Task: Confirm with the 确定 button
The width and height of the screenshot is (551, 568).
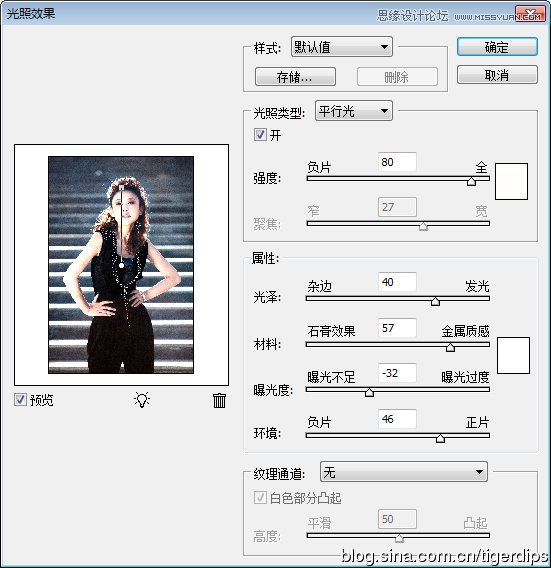Action: pyautogui.click(x=497, y=47)
